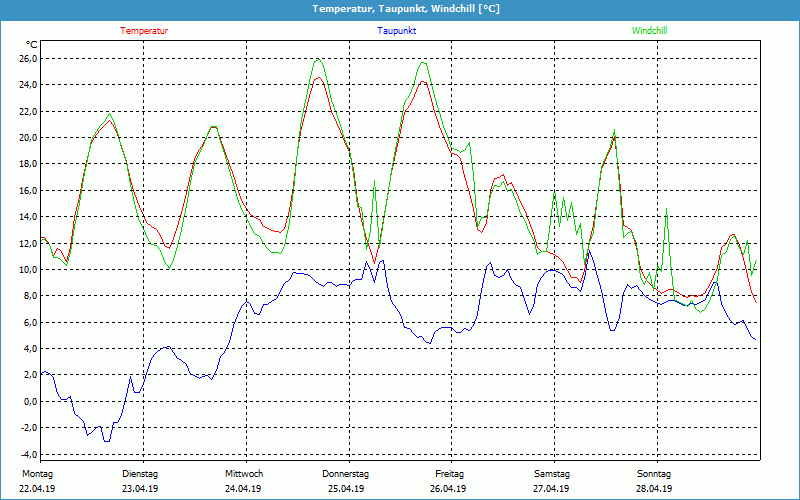This screenshot has width=800, height=500.
Task: Click the Mittwoch day label
Action: tap(244, 474)
